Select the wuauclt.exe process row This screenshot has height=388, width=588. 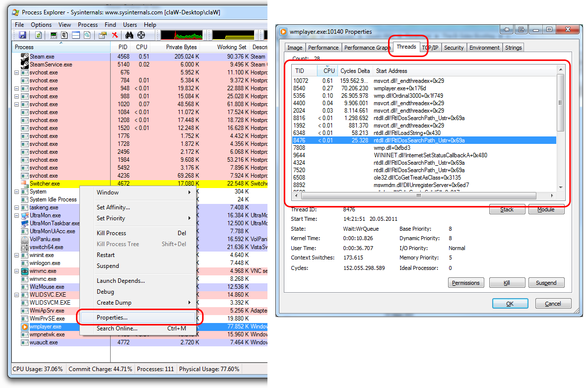140,342
